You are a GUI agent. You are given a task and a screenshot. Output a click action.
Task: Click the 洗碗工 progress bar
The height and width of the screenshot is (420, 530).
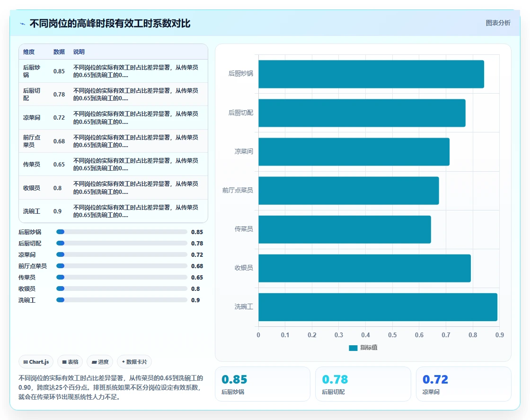(x=122, y=300)
